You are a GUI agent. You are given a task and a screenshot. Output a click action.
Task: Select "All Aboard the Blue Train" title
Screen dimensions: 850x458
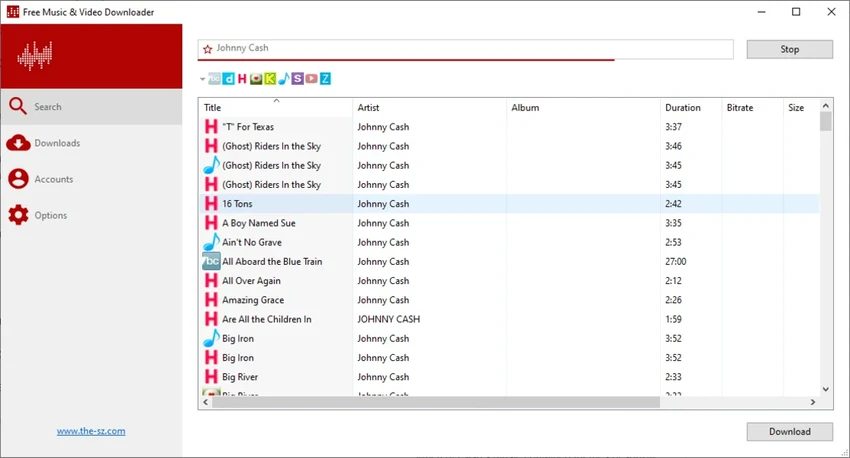272,261
